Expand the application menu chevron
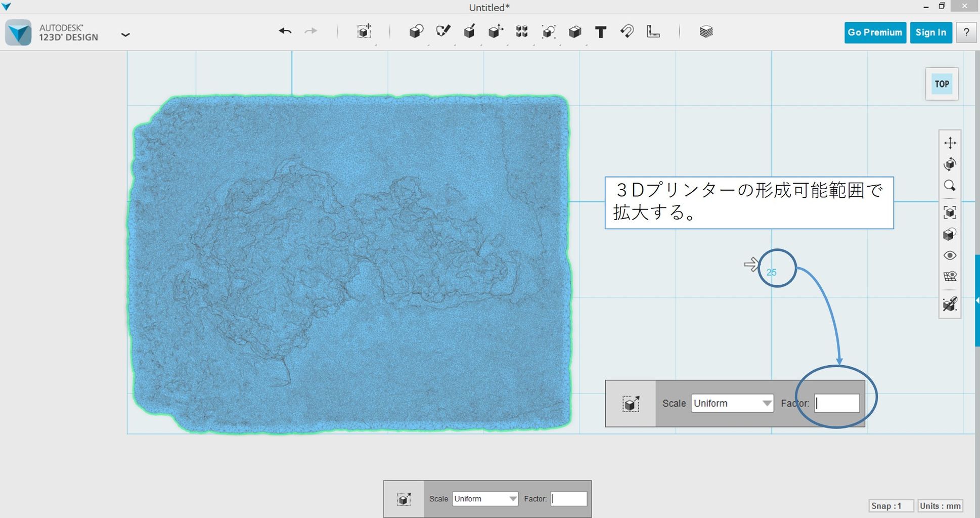 pyautogui.click(x=125, y=34)
